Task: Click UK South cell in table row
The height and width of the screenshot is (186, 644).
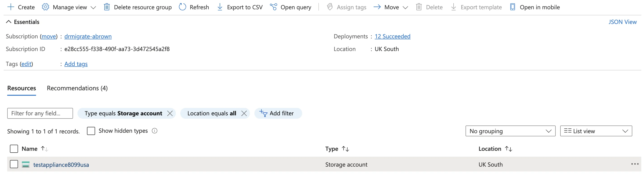Action: tap(491, 165)
